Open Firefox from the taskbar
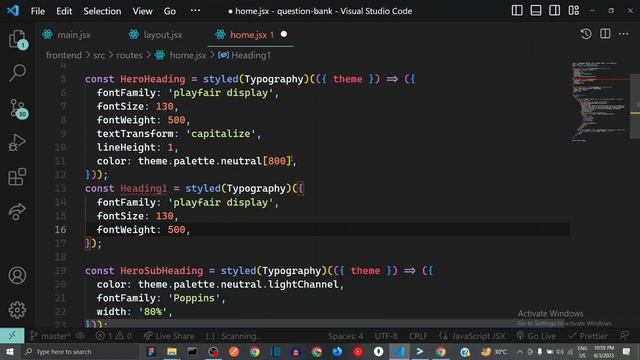The height and width of the screenshot is (360, 640). (337, 351)
